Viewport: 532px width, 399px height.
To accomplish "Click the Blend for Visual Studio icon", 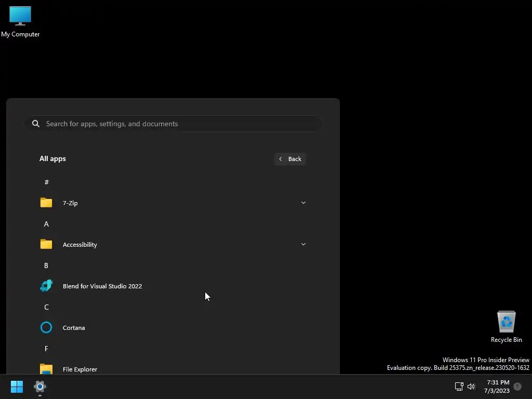I will click(x=46, y=286).
